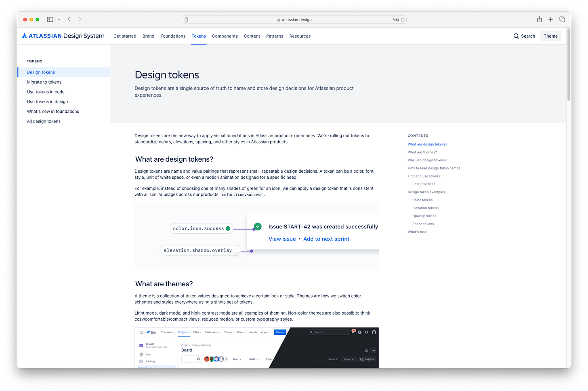The width and height of the screenshot is (588, 391).
Task: Open Use tokens in design sidebar link
Action: pyautogui.click(x=47, y=101)
